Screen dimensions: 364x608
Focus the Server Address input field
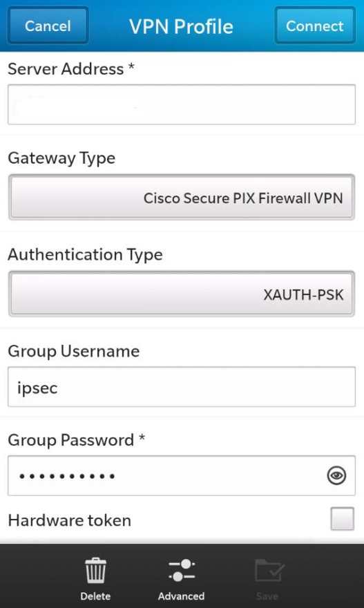pos(182,104)
